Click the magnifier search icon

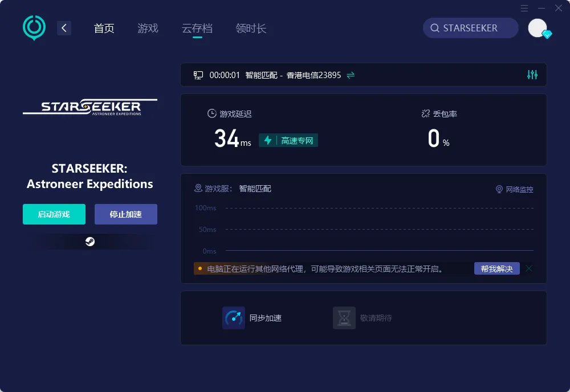click(x=435, y=28)
